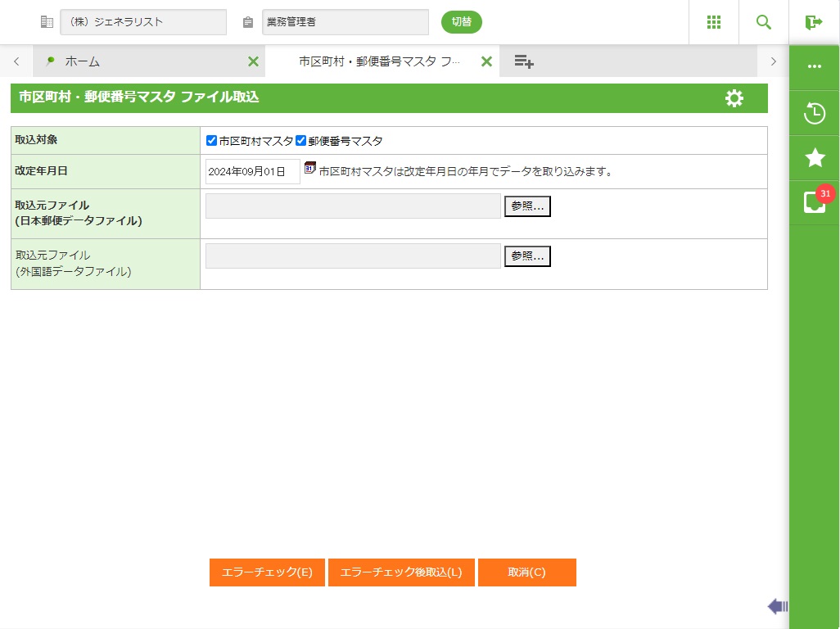Open the history clock icon in sidebar
The height and width of the screenshot is (629, 840).
pos(815,113)
